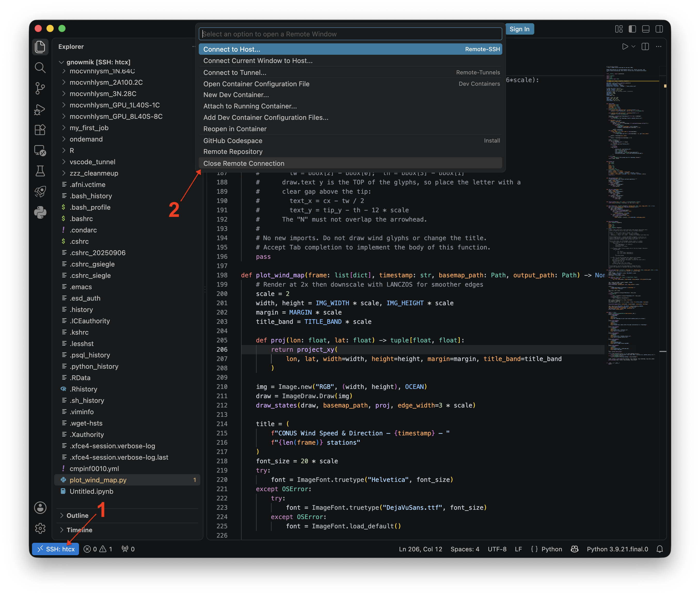
Task: Choose Close Remote Connection
Action: tap(350, 163)
